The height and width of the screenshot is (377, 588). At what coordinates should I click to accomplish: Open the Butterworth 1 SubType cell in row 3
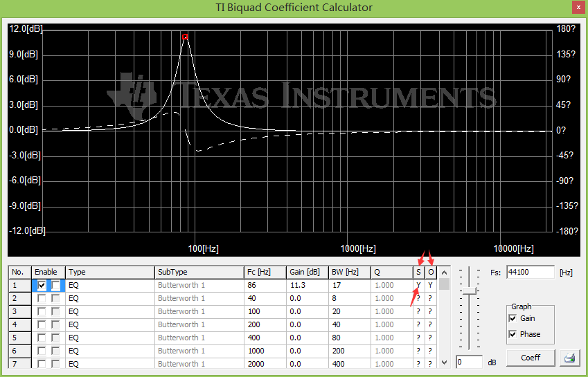click(199, 311)
